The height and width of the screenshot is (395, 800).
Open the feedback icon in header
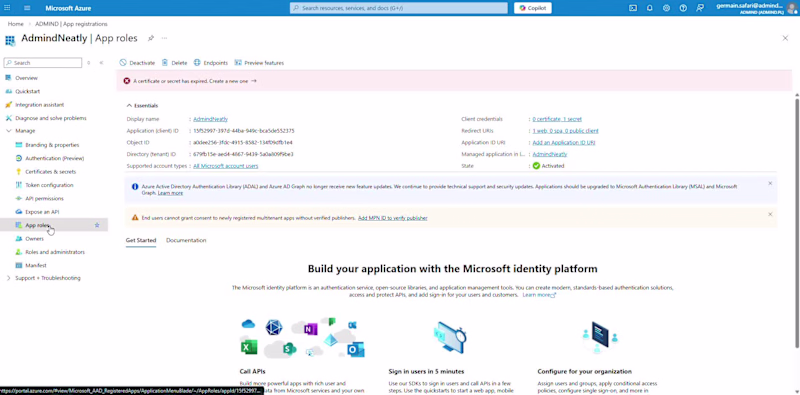point(700,8)
